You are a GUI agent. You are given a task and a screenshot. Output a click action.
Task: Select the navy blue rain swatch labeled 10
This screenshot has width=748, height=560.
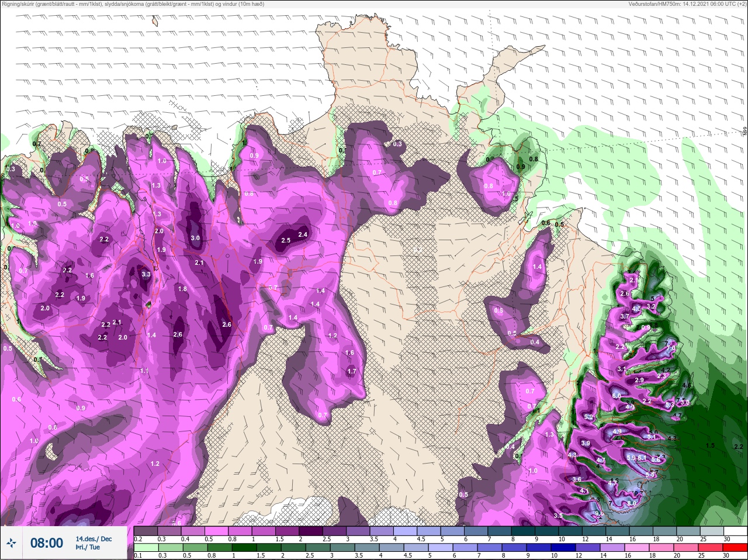click(563, 548)
